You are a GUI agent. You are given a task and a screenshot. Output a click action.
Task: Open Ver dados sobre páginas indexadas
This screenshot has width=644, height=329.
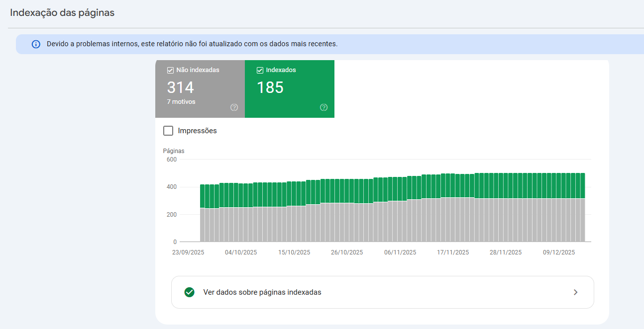point(262,292)
